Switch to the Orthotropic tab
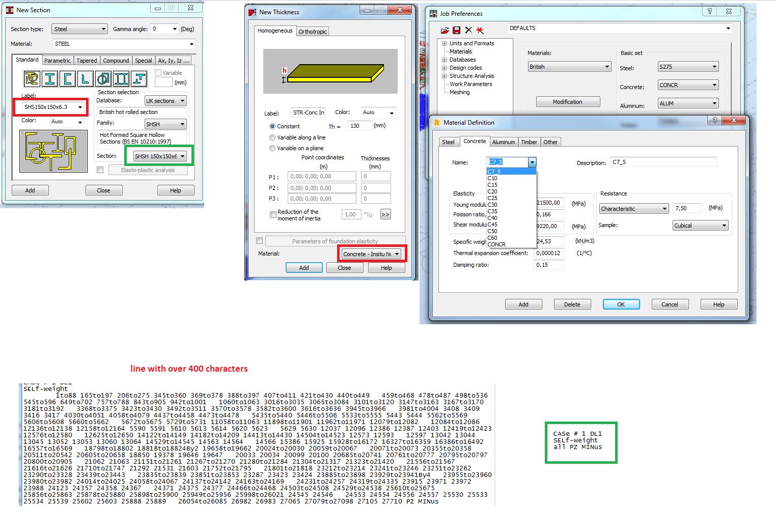The height and width of the screenshot is (532, 776). (313, 32)
